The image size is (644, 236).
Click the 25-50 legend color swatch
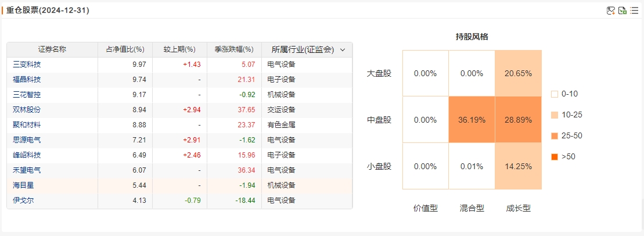[x=555, y=135]
